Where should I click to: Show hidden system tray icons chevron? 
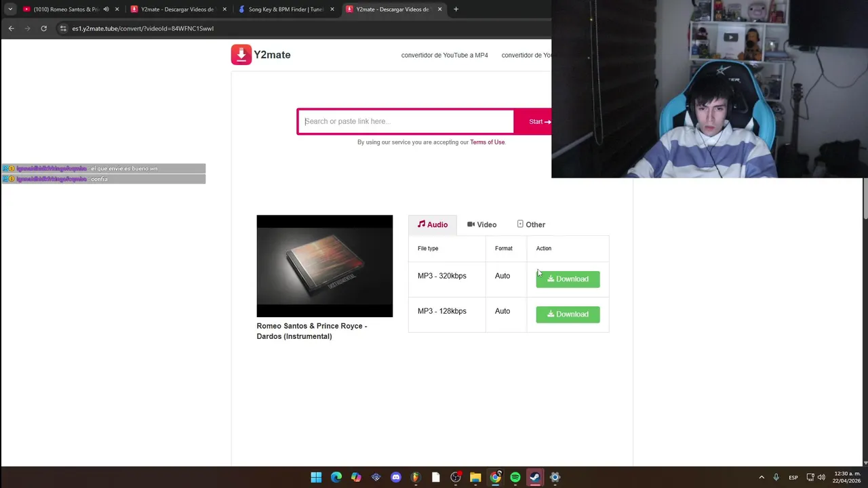(x=762, y=477)
